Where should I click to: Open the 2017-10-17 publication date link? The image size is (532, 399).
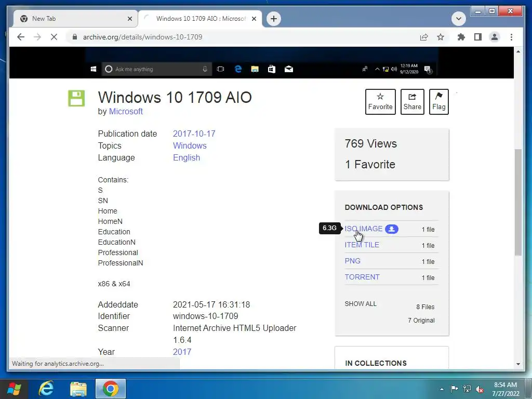coord(194,134)
